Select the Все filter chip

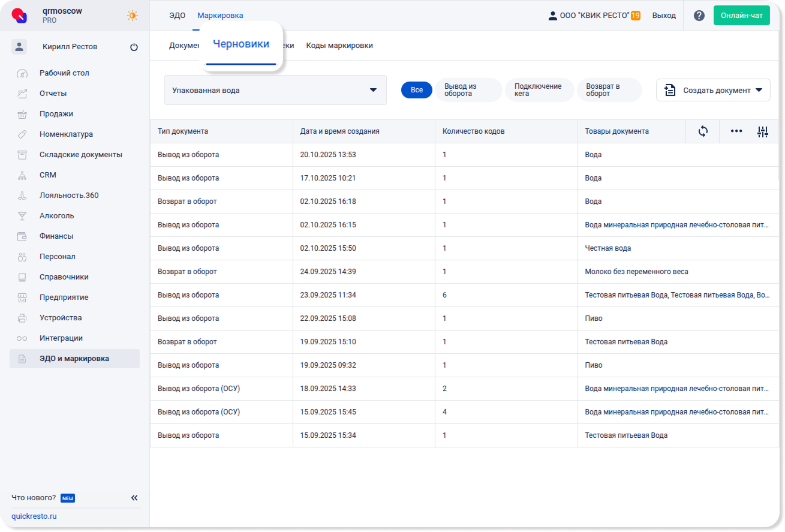[416, 90]
